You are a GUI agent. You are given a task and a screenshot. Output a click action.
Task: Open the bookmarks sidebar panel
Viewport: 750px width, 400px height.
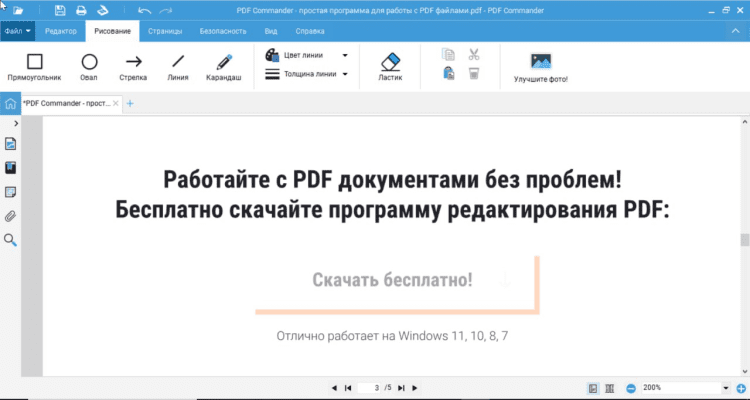pyautogui.click(x=10, y=167)
